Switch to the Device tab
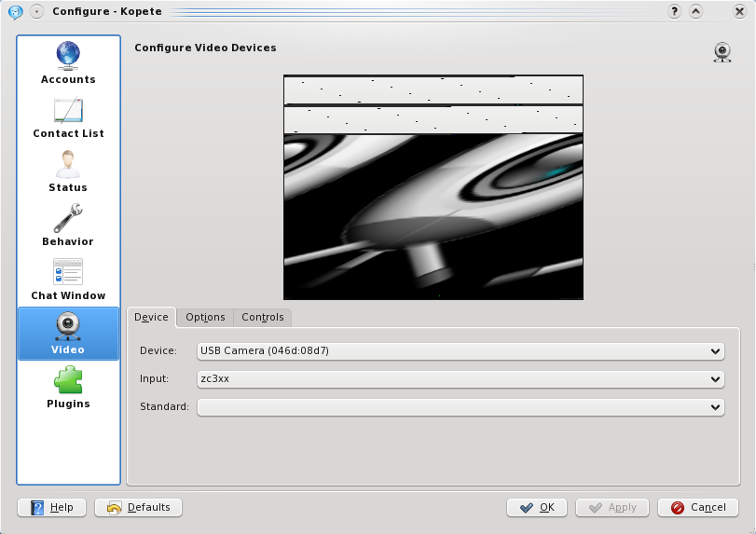 (x=151, y=317)
